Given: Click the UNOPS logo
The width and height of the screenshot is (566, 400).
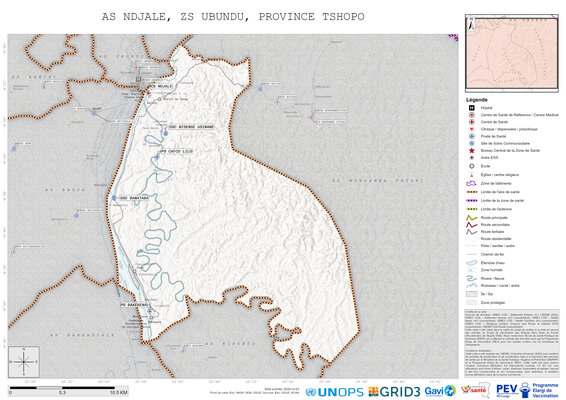Looking at the screenshot, I should [x=334, y=392].
